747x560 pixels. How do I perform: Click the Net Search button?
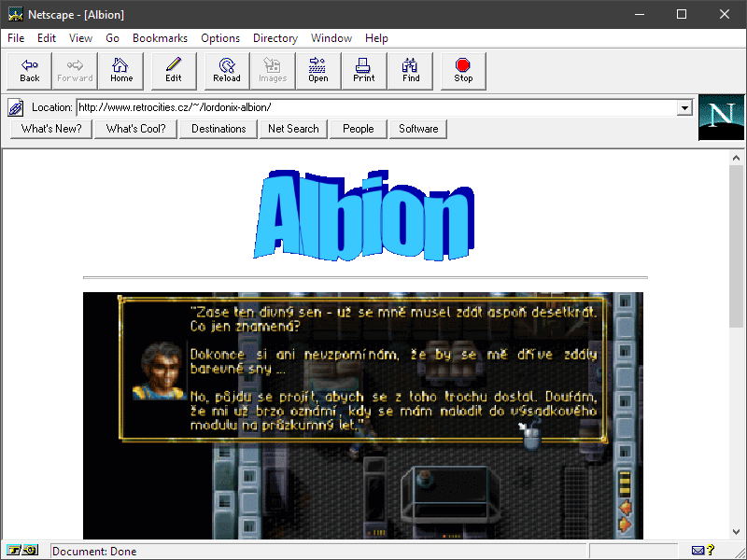coord(293,129)
